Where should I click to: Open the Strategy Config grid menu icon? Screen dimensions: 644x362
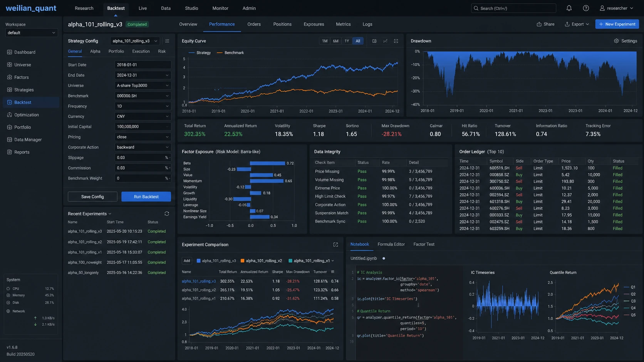point(167,41)
